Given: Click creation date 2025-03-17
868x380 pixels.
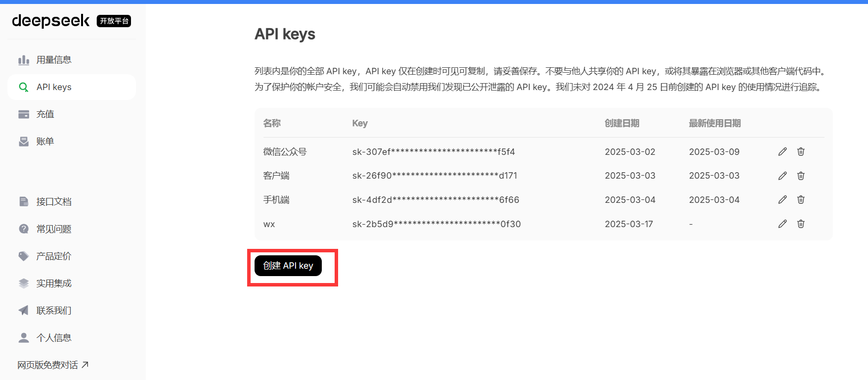Looking at the screenshot, I should (x=629, y=224).
